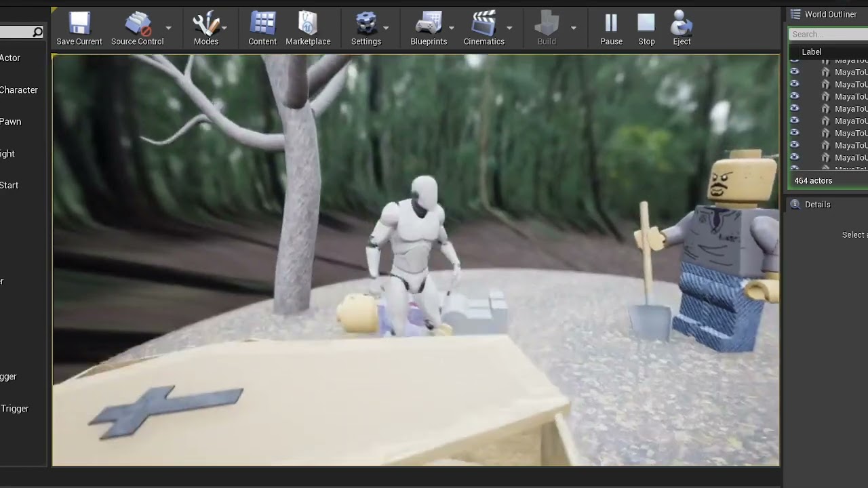Click the magnifier icon in left panel search
The image size is (868, 488).
click(37, 32)
